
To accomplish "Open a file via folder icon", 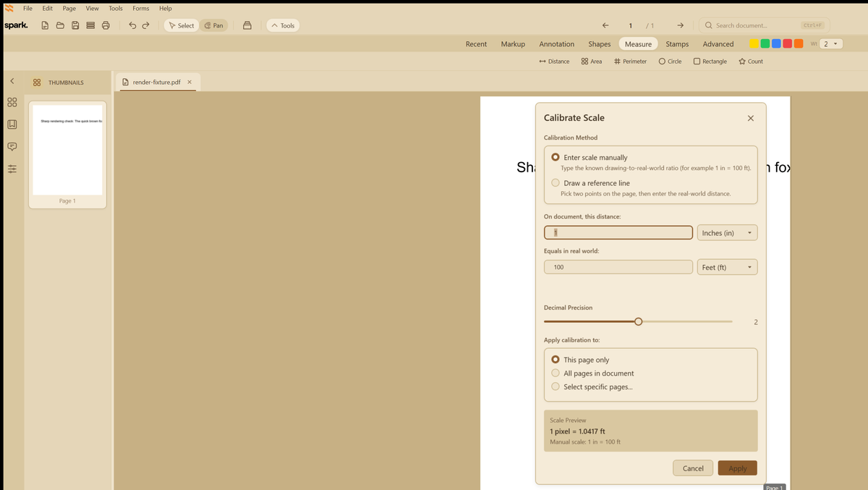I will point(60,25).
